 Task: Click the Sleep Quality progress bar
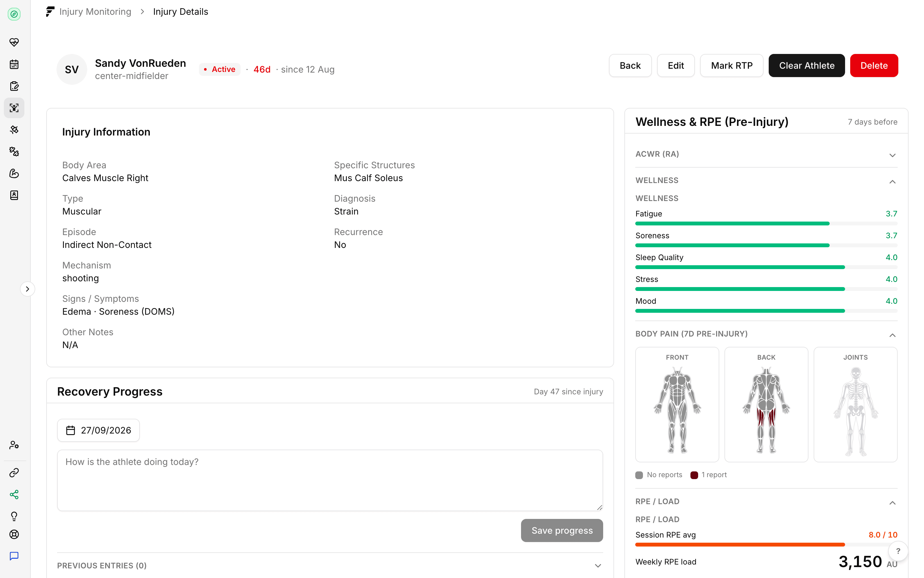click(x=766, y=267)
